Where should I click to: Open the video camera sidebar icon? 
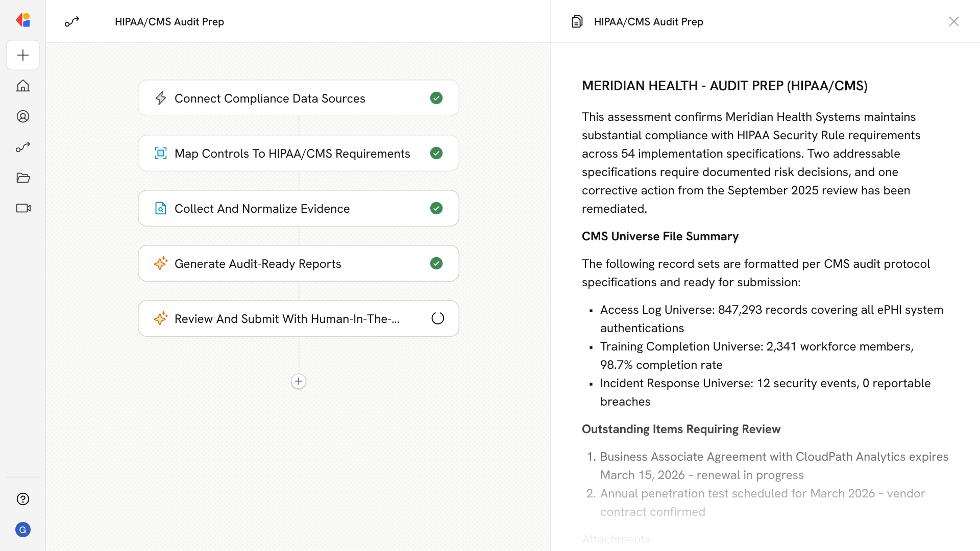23,208
